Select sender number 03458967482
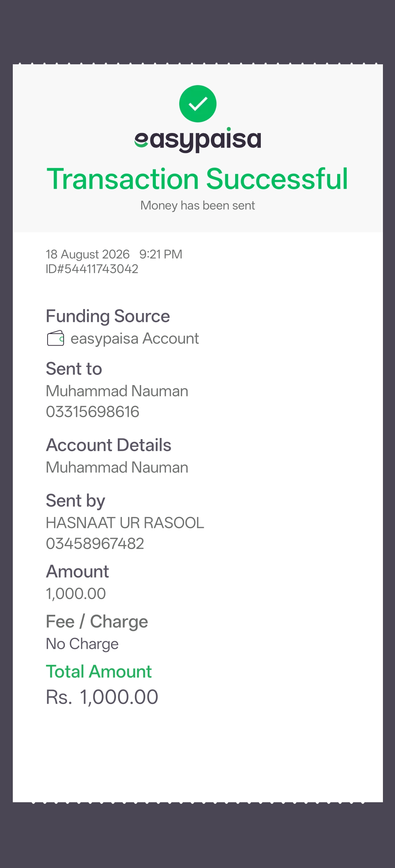 95,544
